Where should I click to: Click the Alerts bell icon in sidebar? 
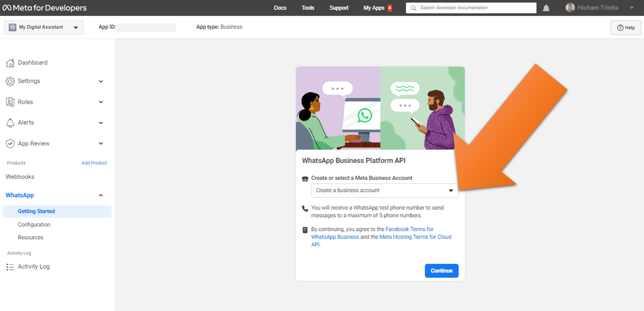[x=10, y=123]
